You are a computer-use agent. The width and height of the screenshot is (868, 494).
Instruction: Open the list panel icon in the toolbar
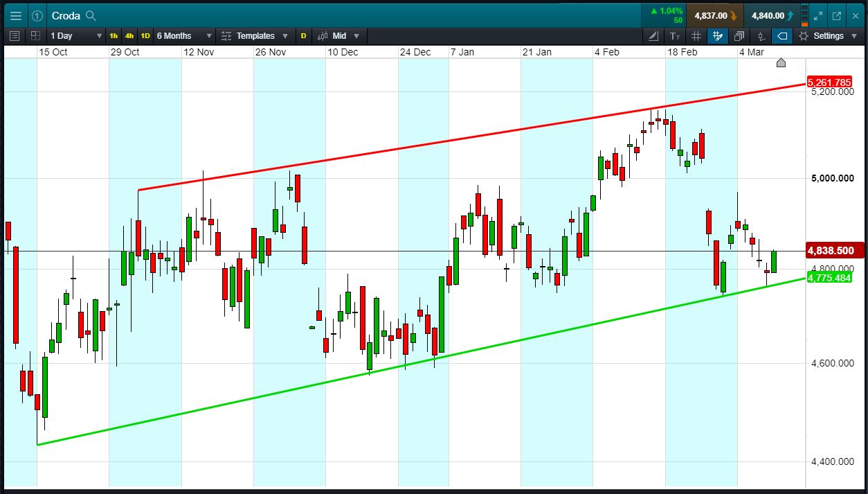pyautogui.click(x=15, y=36)
